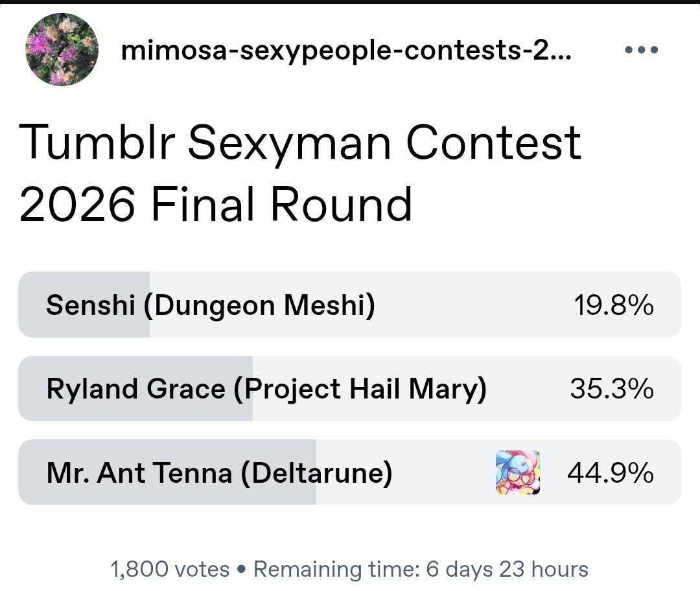Screen dimensions: 700x591
Task: Open the mimosa blog's flower avatar
Action: (62, 49)
